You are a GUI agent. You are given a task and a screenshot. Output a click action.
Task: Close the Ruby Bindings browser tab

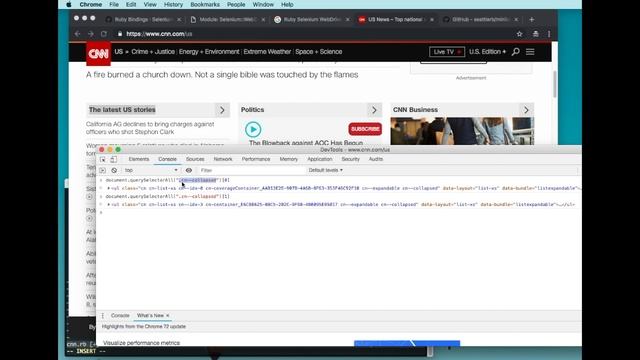[179, 19]
